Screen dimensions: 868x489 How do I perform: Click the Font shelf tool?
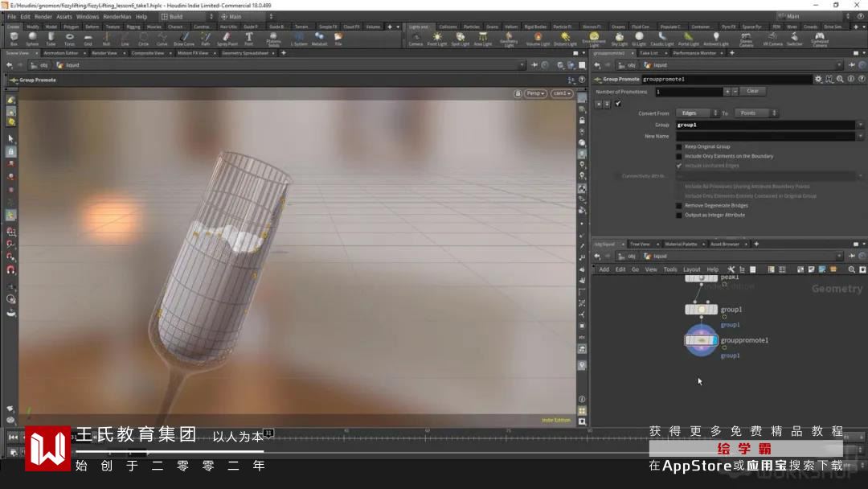pos(248,38)
